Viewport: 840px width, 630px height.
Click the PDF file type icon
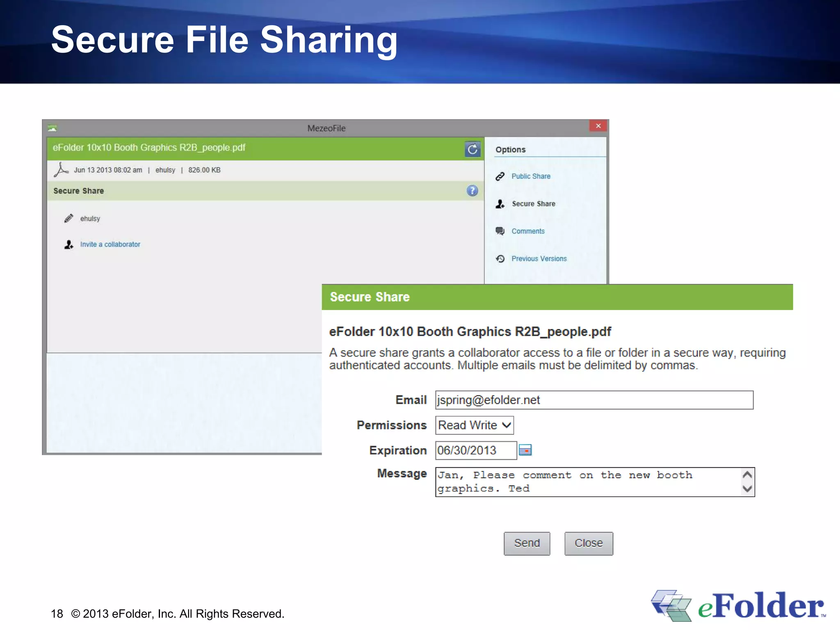click(x=61, y=170)
